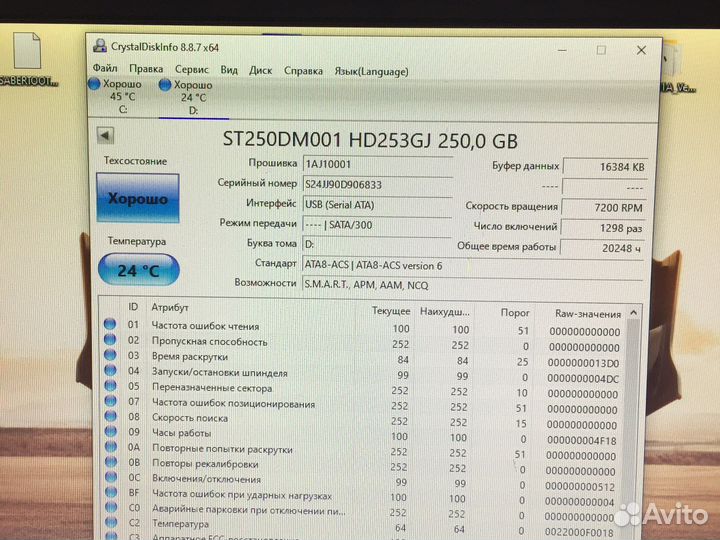The height and width of the screenshot is (540, 720).
Task: Click the Интерфейс field USB (Serial ATA)
Action: click(377, 205)
